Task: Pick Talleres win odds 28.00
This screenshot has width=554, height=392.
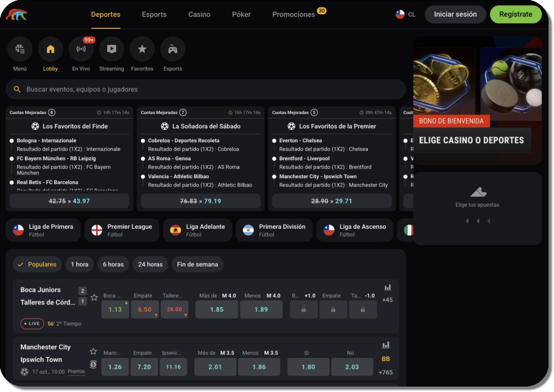Action: [175, 309]
